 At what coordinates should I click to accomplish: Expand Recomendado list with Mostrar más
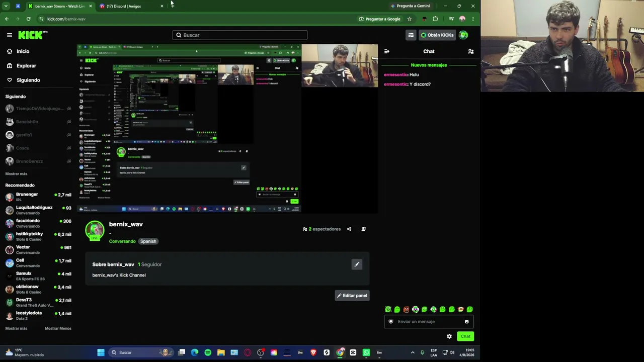coord(16,328)
